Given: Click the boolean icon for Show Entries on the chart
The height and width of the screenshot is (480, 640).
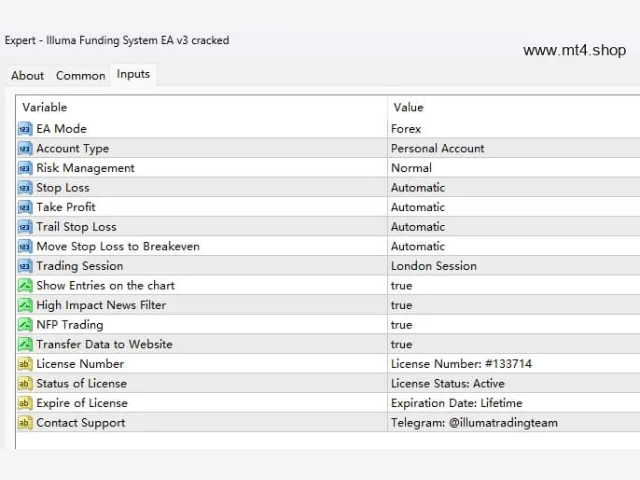Looking at the screenshot, I should click(25, 286).
